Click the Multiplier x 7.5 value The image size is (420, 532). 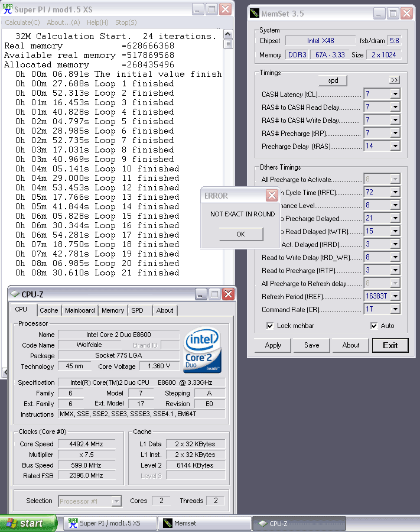(86, 455)
